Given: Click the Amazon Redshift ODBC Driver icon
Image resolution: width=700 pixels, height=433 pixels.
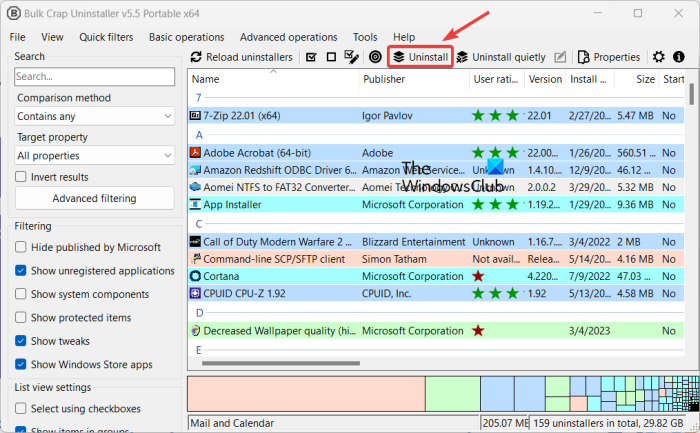Looking at the screenshot, I should click(x=195, y=170).
